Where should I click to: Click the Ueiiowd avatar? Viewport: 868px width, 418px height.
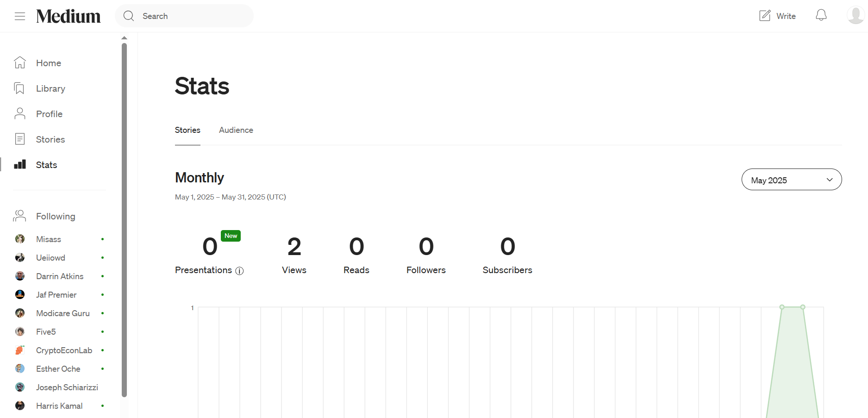pyautogui.click(x=20, y=257)
